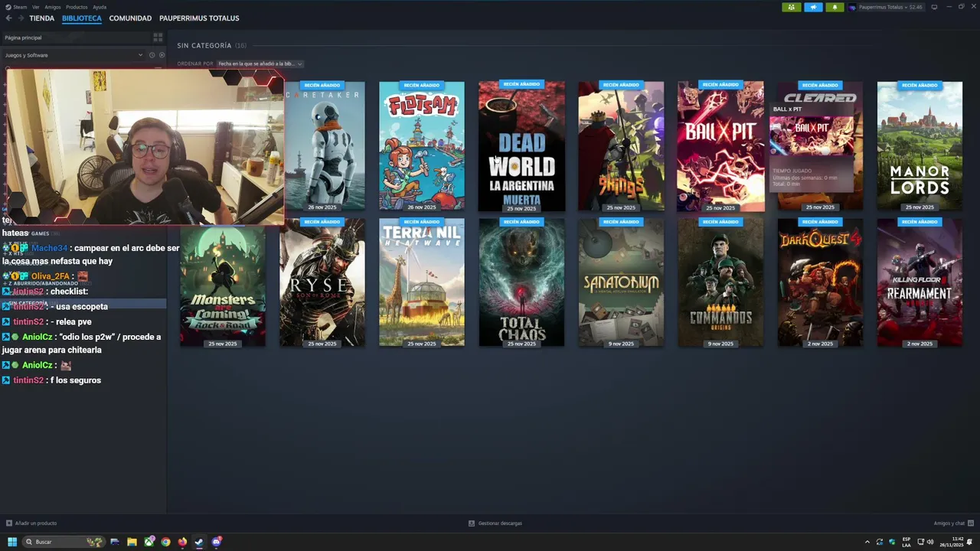Open the Commandos Origins game cover
Viewport: 980px width, 551px height.
pyautogui.click(x=720, y=282)
